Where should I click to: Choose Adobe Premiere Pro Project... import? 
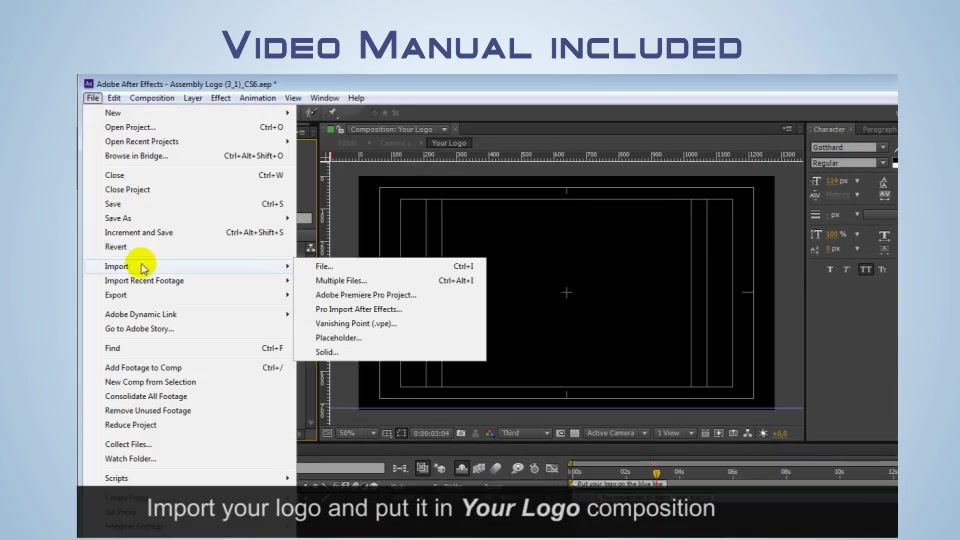pos(390,295)
